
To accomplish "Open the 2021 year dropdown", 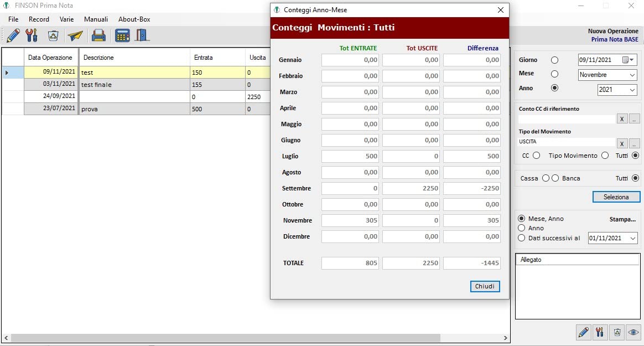I will [x=632, y=90].
